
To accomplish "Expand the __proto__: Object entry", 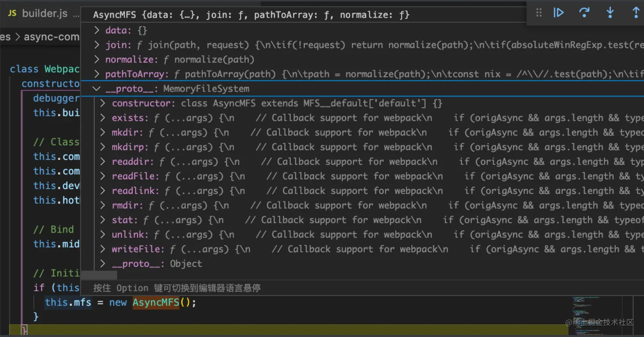I will click(103, 264).
